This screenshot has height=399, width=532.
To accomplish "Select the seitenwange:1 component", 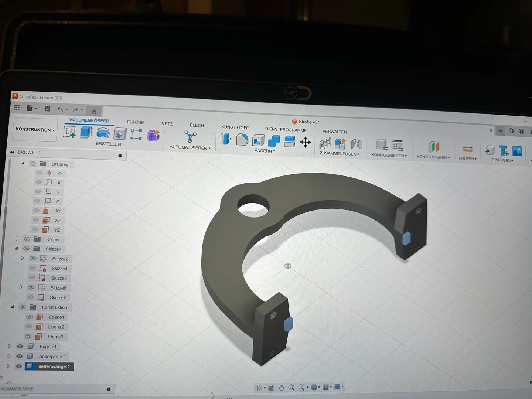I will point(54,366).
